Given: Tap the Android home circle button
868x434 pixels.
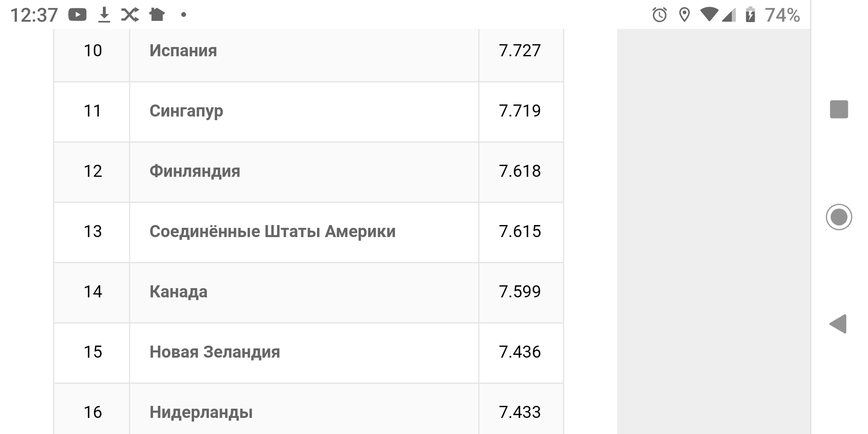Looking at the screenshot, I should 839,217.
